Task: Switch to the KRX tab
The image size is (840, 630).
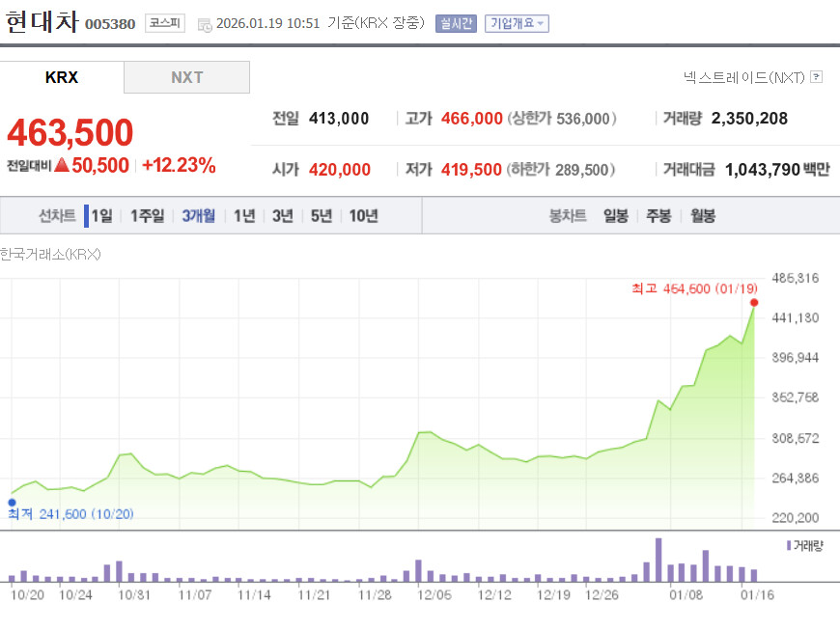Action: pyautogui.click(x=62, y=77)
